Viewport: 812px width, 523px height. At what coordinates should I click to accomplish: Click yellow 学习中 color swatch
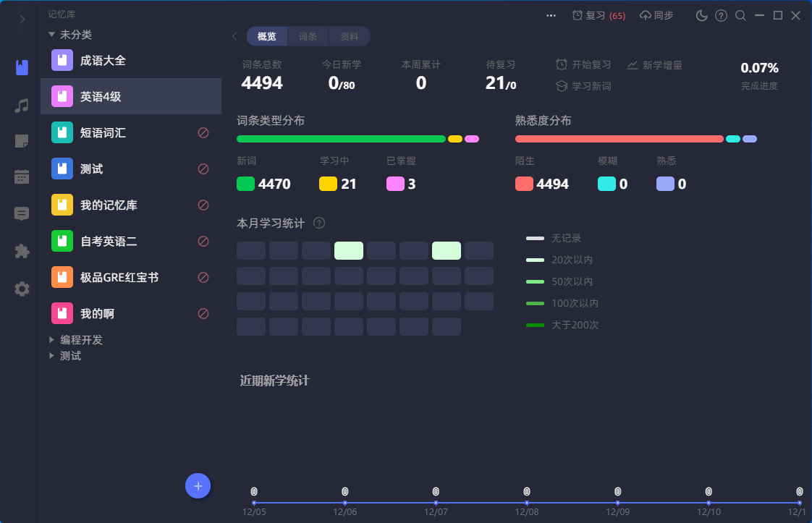(x=329, y=184)
